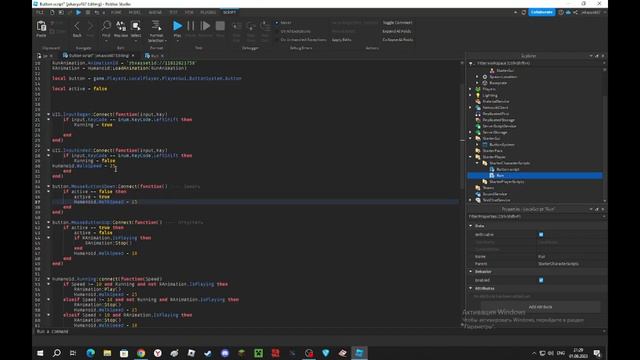640x360 pixels.
Task: Collapse the Data section in Properties
Action: (x=471, y=226)
